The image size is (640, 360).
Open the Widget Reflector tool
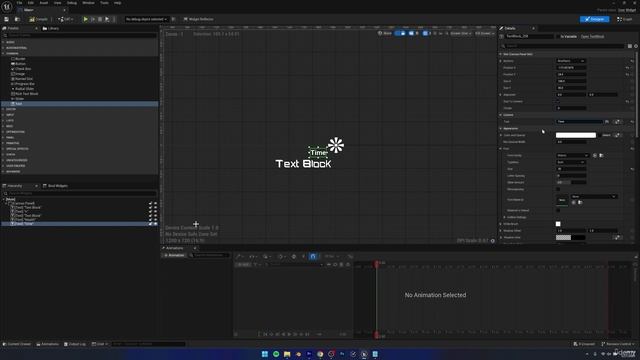pos(198,19)
